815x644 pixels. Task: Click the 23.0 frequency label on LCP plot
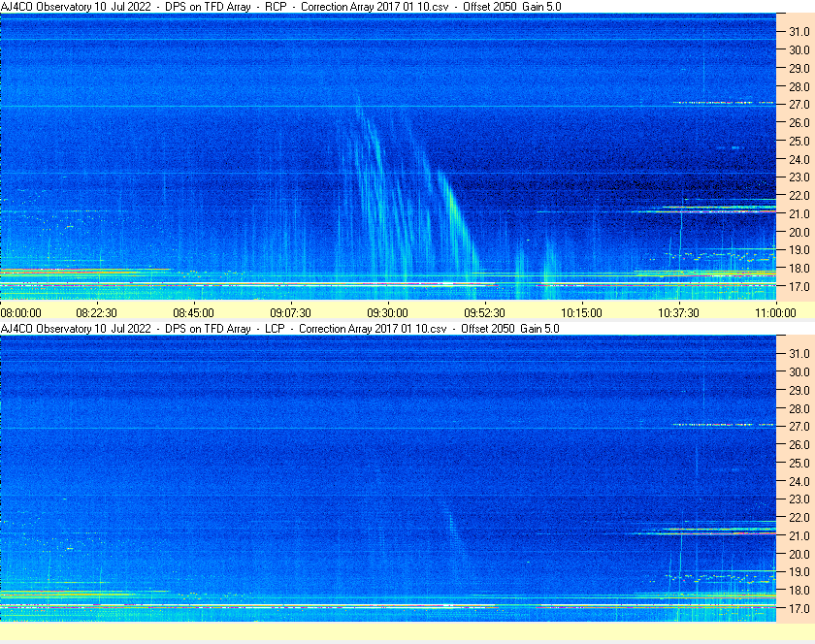click(799, 499)
